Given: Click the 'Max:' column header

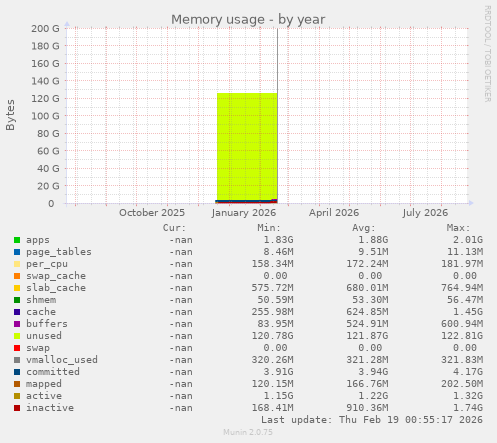Looking at the screenshot, I should (458, 228).
